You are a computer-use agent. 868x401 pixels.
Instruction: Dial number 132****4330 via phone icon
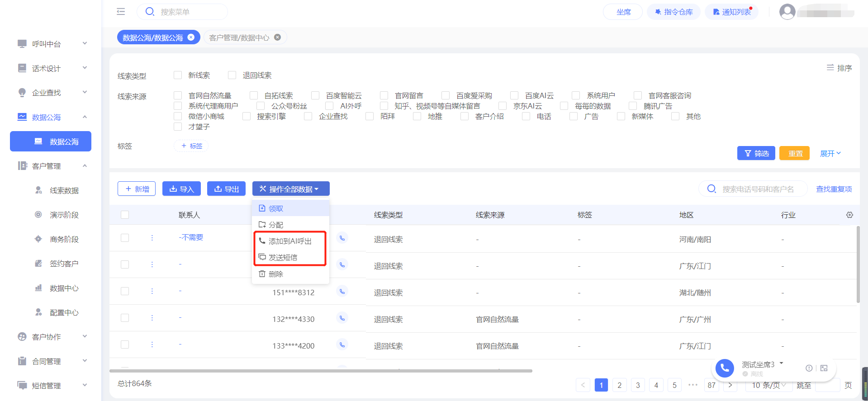coord(342,318)
